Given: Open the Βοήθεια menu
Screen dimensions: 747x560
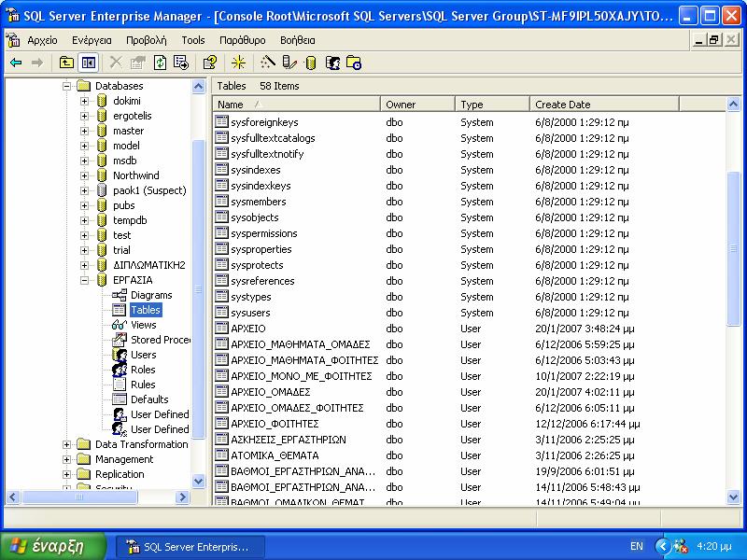Looking at the screenshot, I should click(x=298, y=40).
